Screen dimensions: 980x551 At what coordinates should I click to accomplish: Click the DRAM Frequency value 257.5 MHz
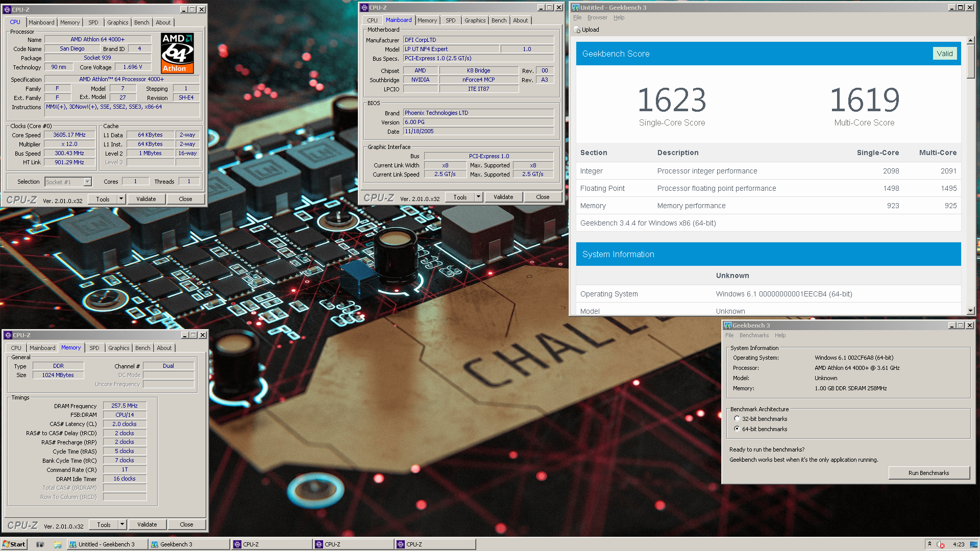coord(125,406)
